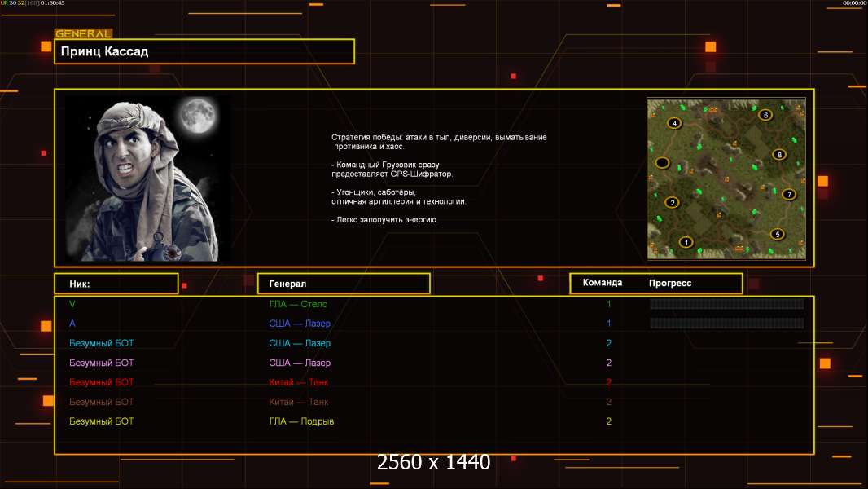Click start position marker 8 on minimap
The image size is (868, 489).
(x=779, y=154)
